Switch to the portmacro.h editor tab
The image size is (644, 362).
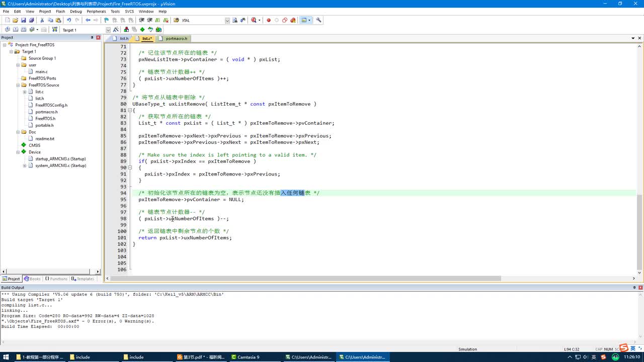click(x=174, y=38)
